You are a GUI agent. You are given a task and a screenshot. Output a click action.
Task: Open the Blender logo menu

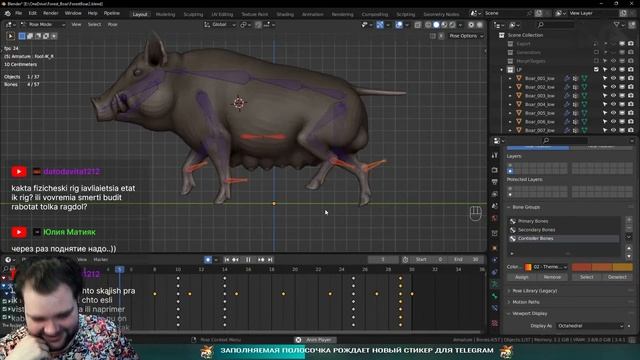(x=7, y=13)
